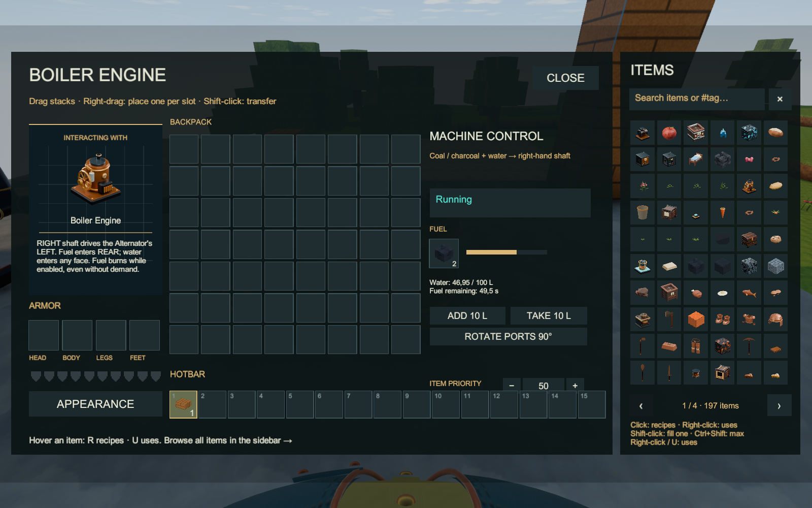Select the coal fuel slot

coord(444,253)
